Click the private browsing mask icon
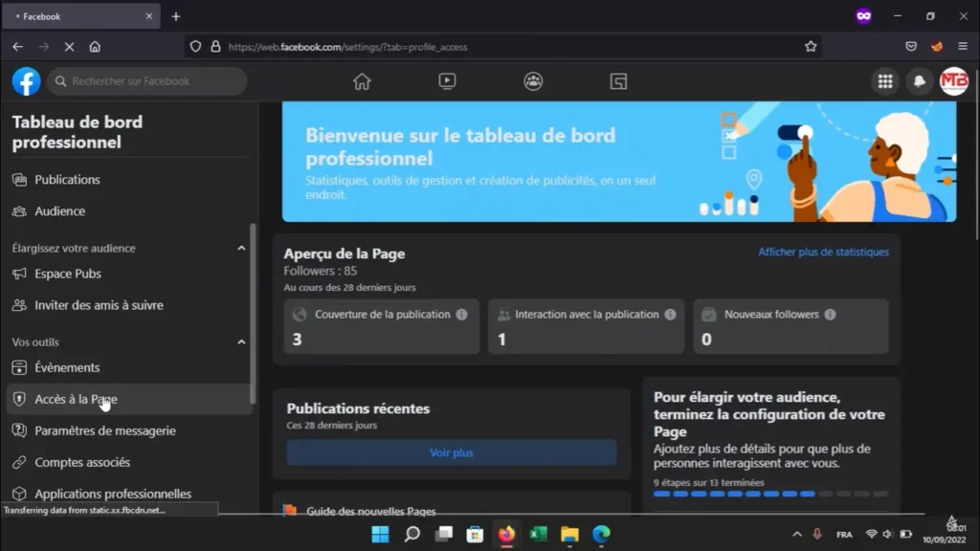 tap(864, 16)
